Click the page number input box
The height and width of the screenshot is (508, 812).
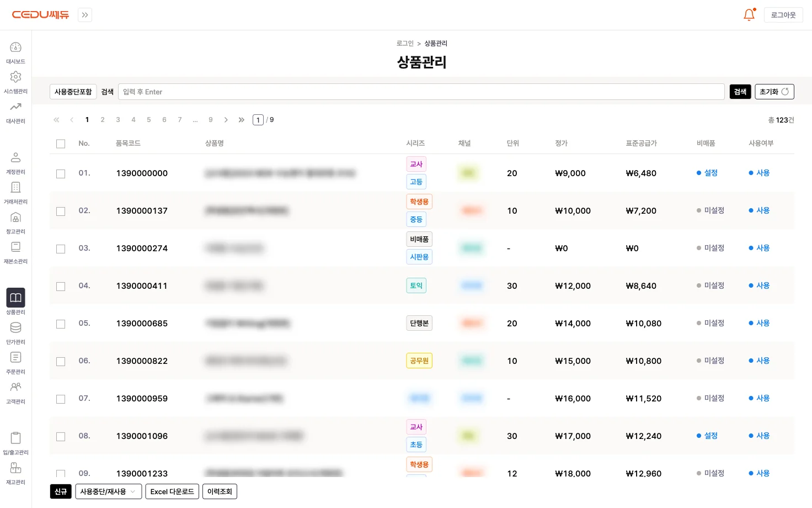coord(258,120)
